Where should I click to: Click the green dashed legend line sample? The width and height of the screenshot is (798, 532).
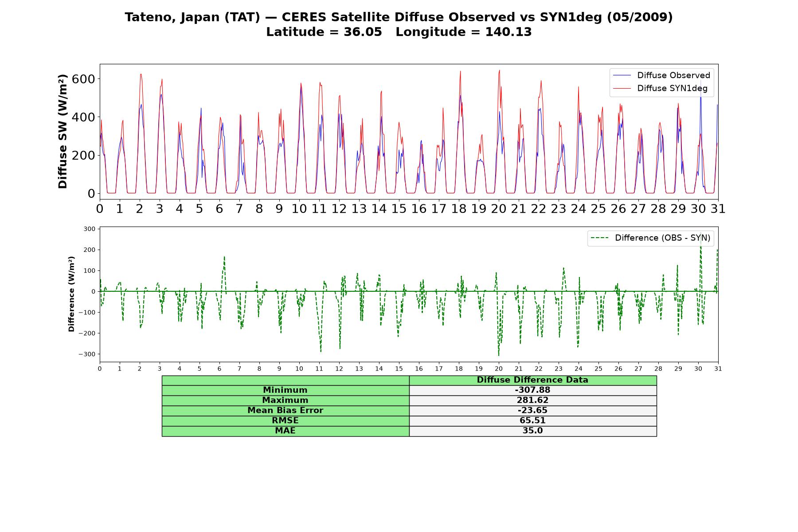(600, 239)
